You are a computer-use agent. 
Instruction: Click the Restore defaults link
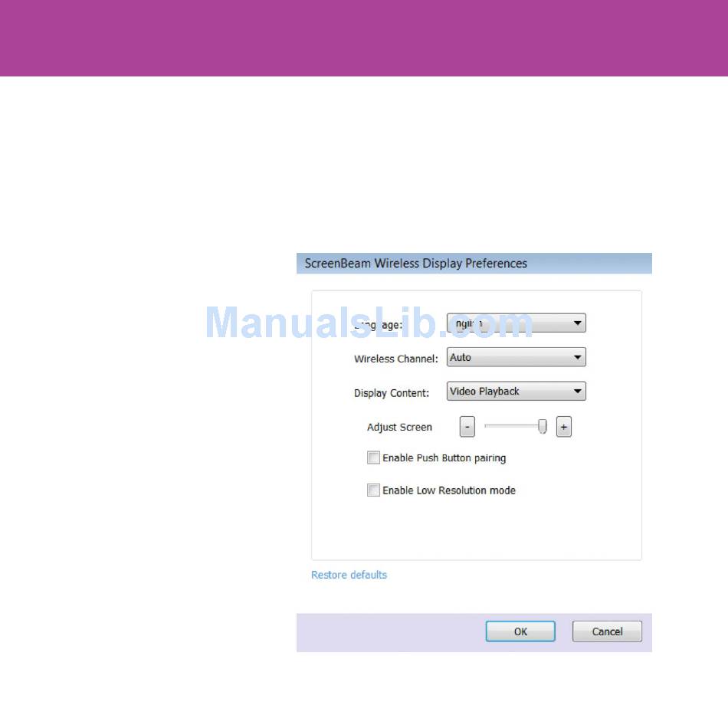pos(349,575)
